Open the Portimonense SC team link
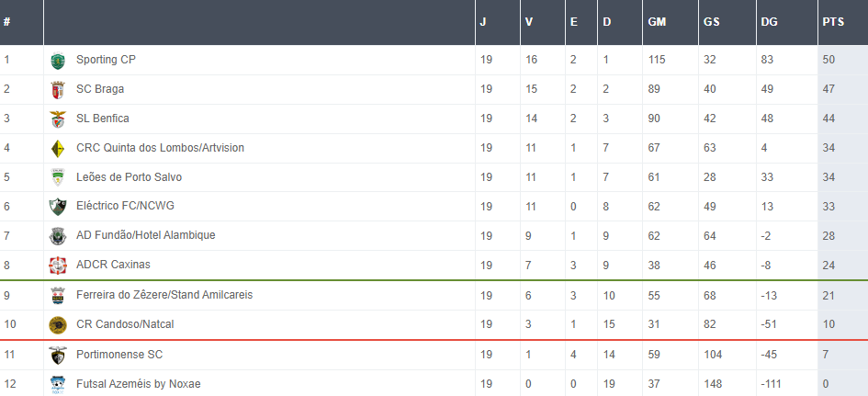The image size is (868, 396). click(118, 354)
